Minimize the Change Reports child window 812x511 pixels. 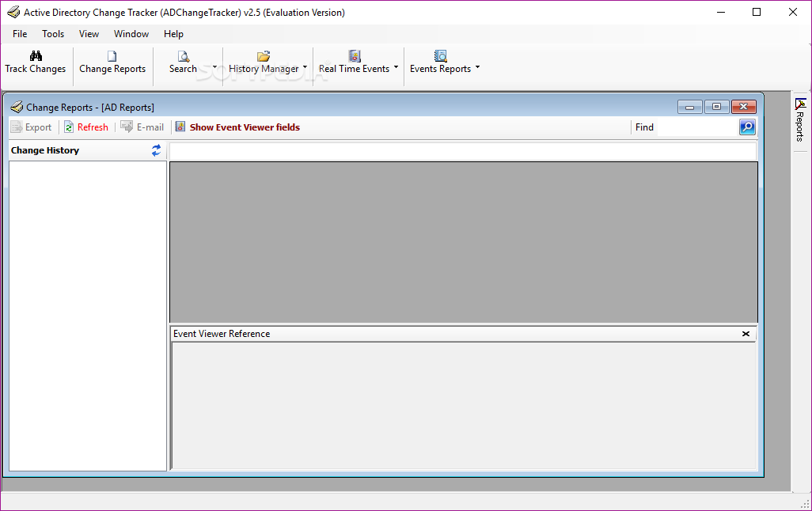pos(690,107)
